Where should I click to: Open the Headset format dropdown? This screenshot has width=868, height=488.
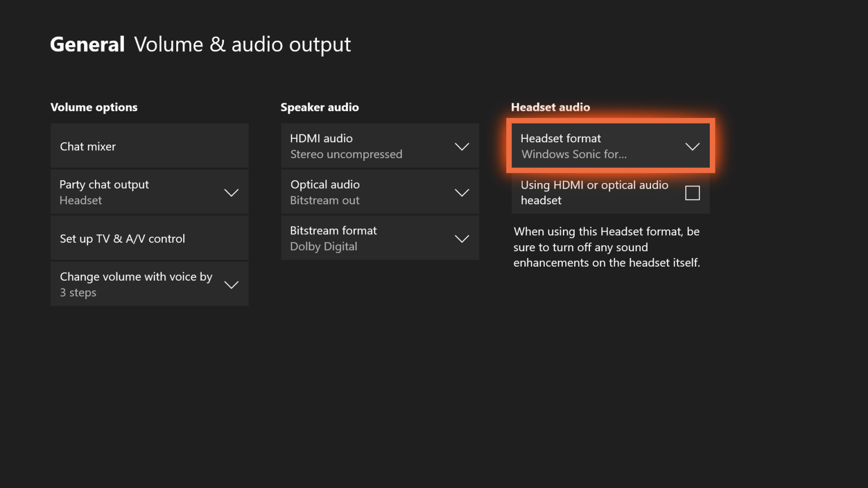point(610,146)
